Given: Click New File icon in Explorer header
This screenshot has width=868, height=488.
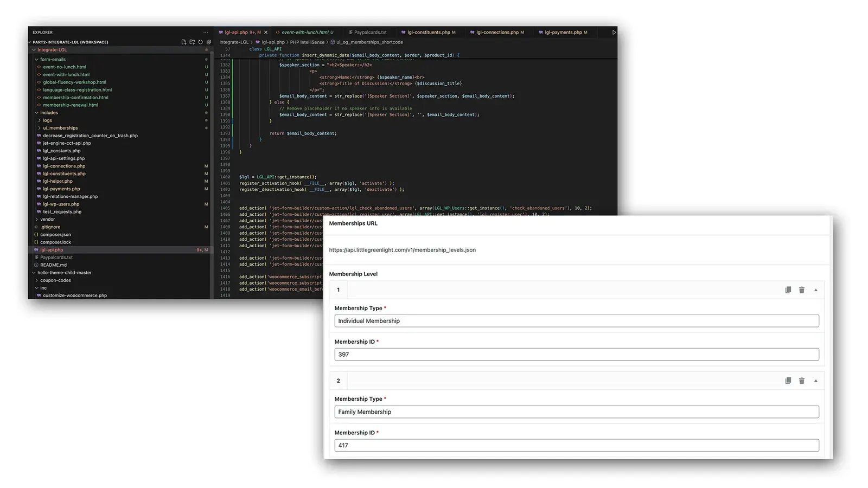Looking at the screenshot, I should click(x=183, y=42).
